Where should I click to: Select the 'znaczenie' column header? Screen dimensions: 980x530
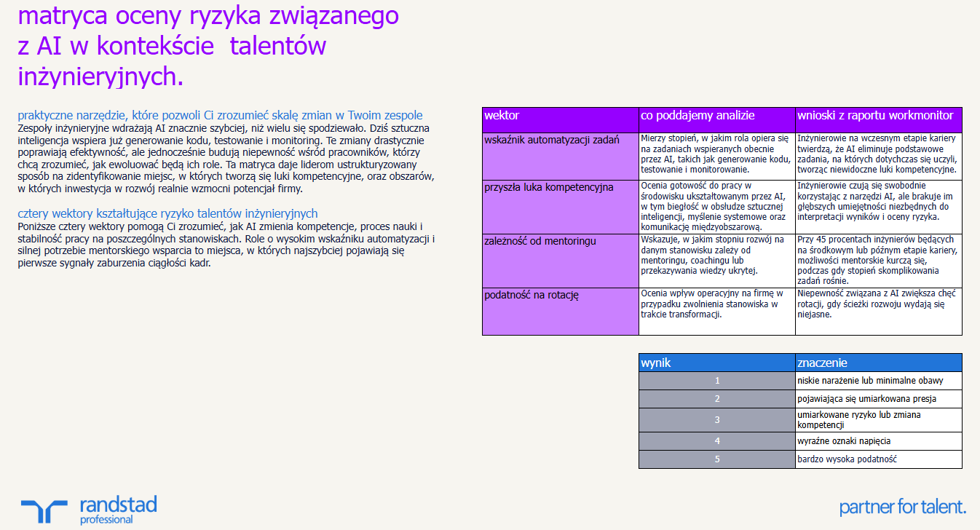click(877, 362)
